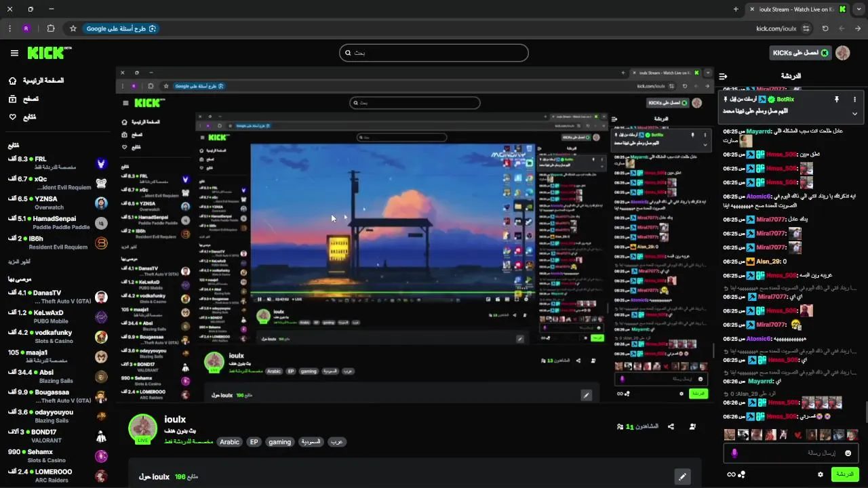Viewport: 868px width, 488px height.
Task: Select the السعودية stream tag
Action: click(x=311, y=442)
